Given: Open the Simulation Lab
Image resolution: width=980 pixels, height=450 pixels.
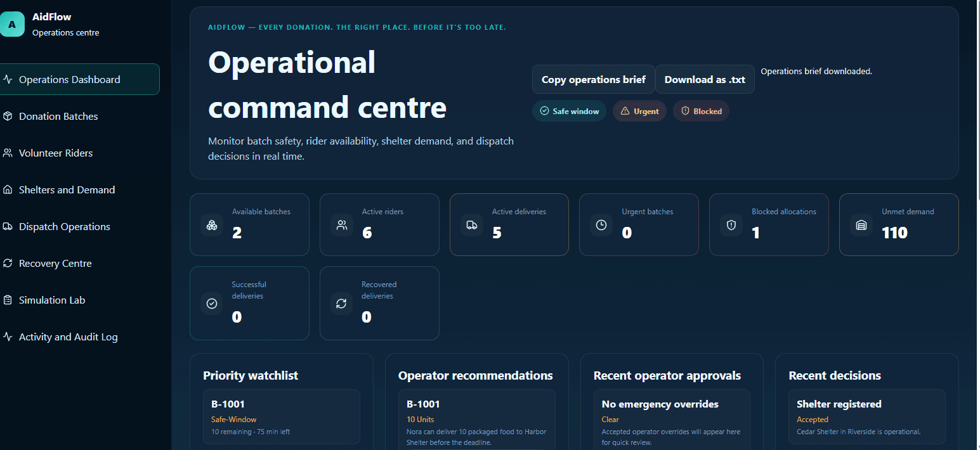Looking at the screenshot, I should (79, 300).
